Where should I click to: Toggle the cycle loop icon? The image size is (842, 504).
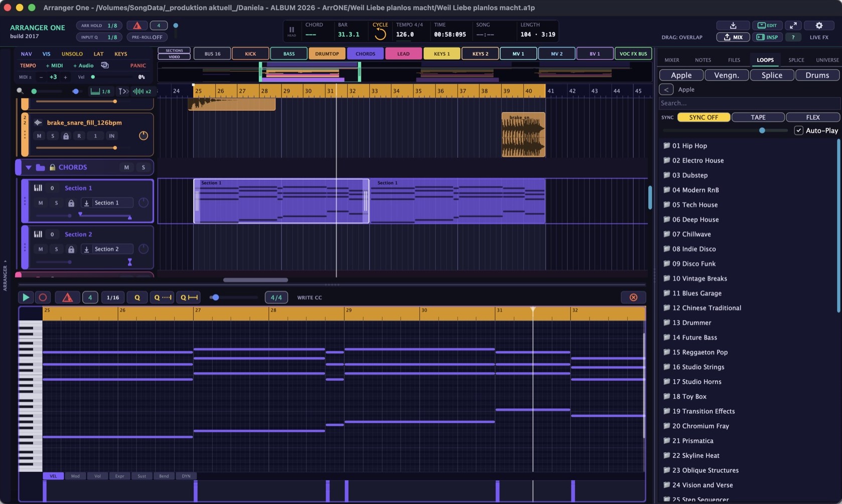pos(380,34)
